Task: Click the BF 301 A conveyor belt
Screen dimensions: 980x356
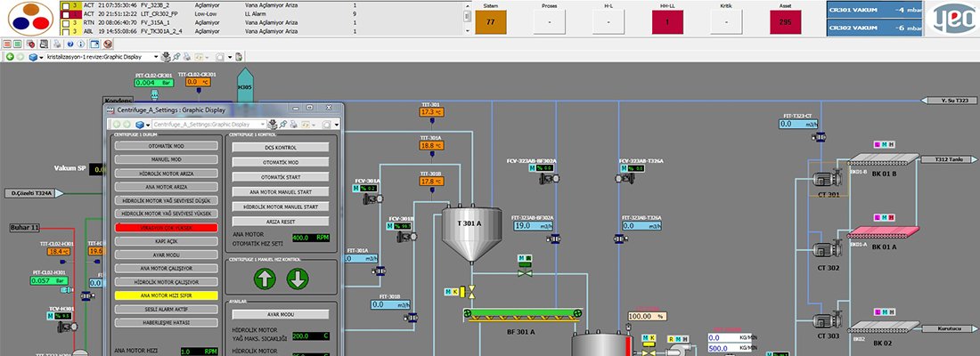Action: pos(525,313)
